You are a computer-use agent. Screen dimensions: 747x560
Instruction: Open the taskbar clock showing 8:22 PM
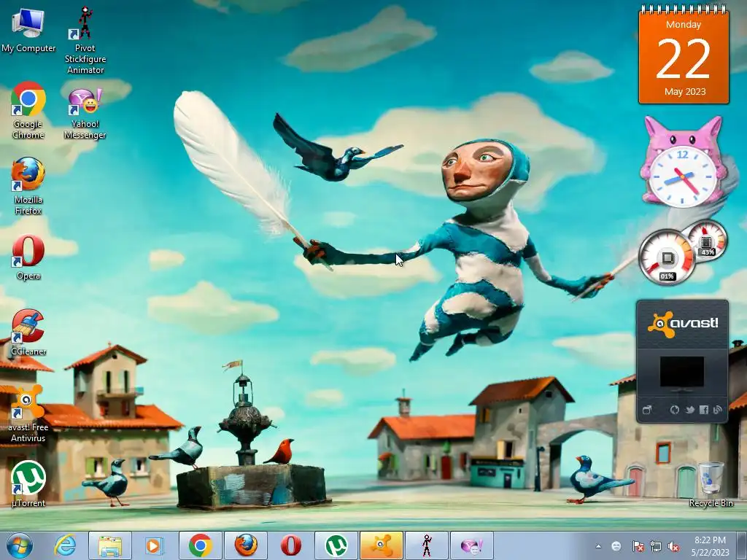[x=711, y=546]
